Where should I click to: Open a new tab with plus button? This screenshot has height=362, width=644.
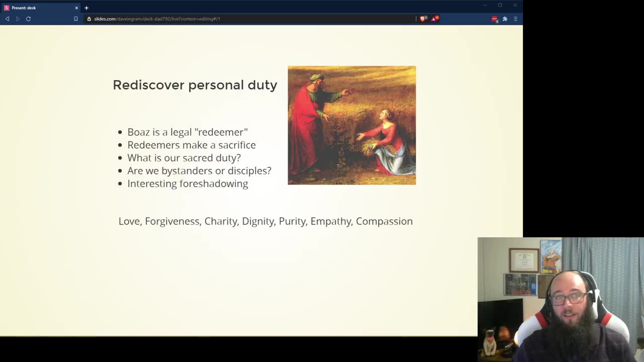pos(87,8)
